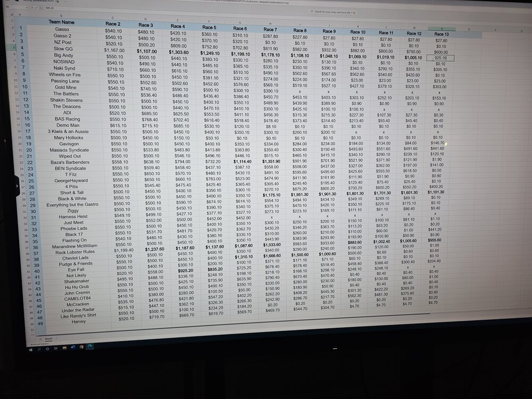
Task: Click the taskbar search magnifier icon
Action: pyautogui.click(x=39, y=350)
